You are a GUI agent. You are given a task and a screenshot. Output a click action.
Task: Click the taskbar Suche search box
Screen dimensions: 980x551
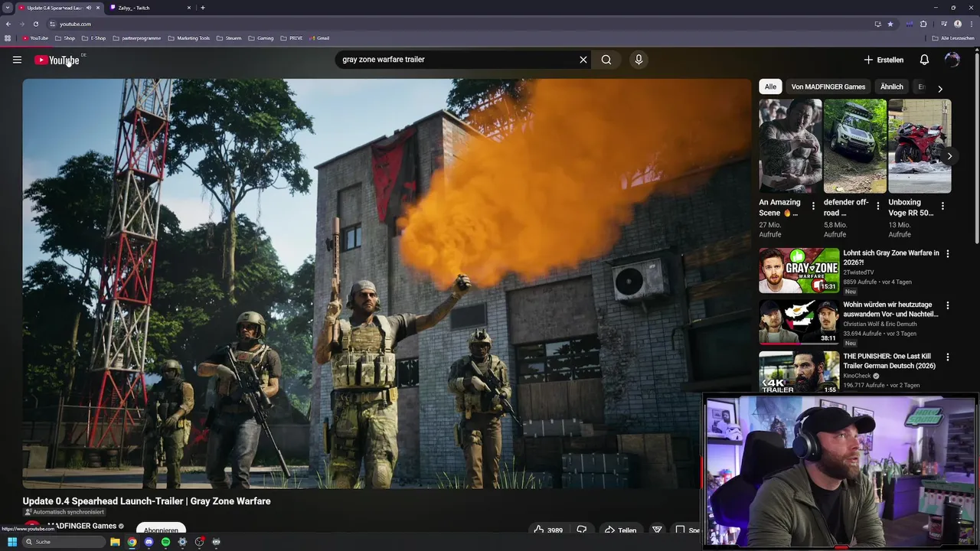point(64,542)
